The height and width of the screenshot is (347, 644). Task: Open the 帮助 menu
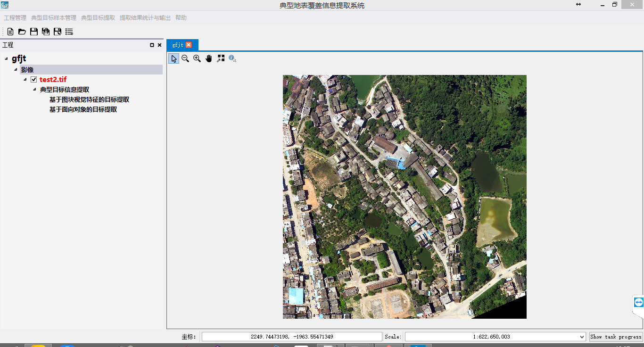(x=181, y=18)
